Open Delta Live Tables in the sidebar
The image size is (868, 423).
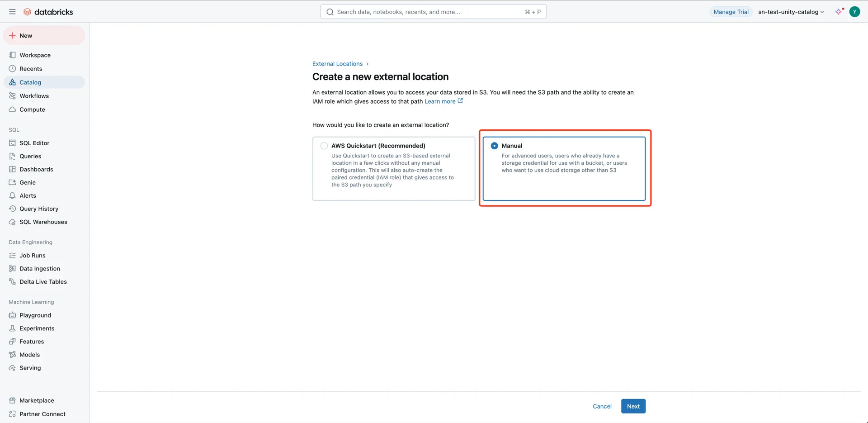click(x=44, y=281)
